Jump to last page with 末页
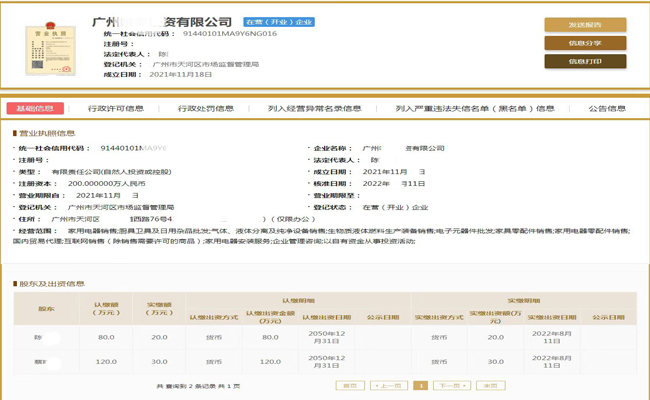Viewport: 650px width, 400px height. pos(490,385)
